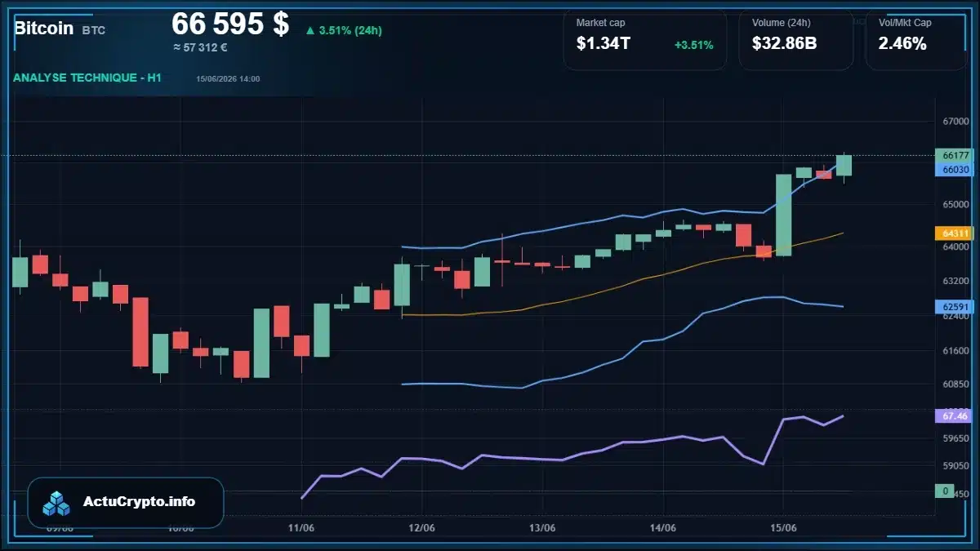980x551 pixels.
Task: Click the 66030 upper band price tag
Action: pyautogui.click(x=953, y=169)
